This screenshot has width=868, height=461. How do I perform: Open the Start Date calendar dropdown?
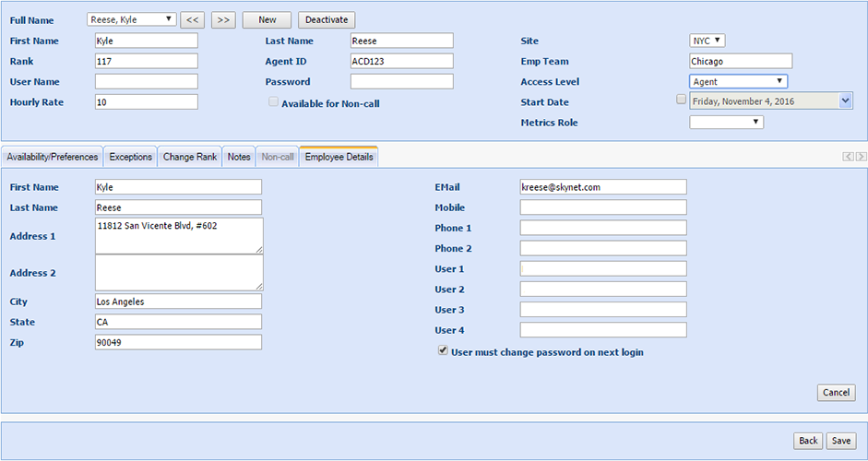click(846, 101)
